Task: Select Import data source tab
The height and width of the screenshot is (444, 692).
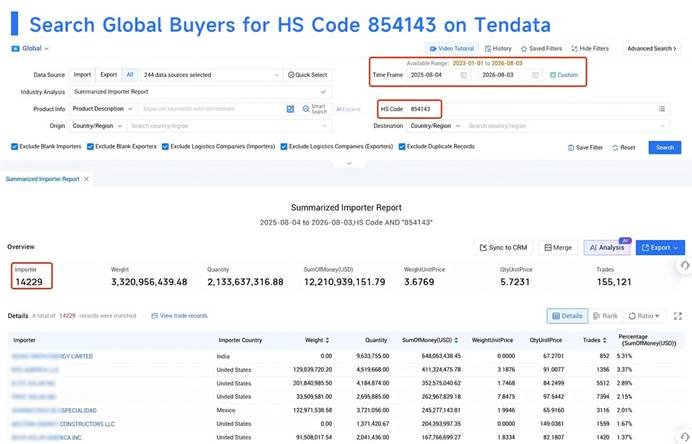Action: click(82, 75)
